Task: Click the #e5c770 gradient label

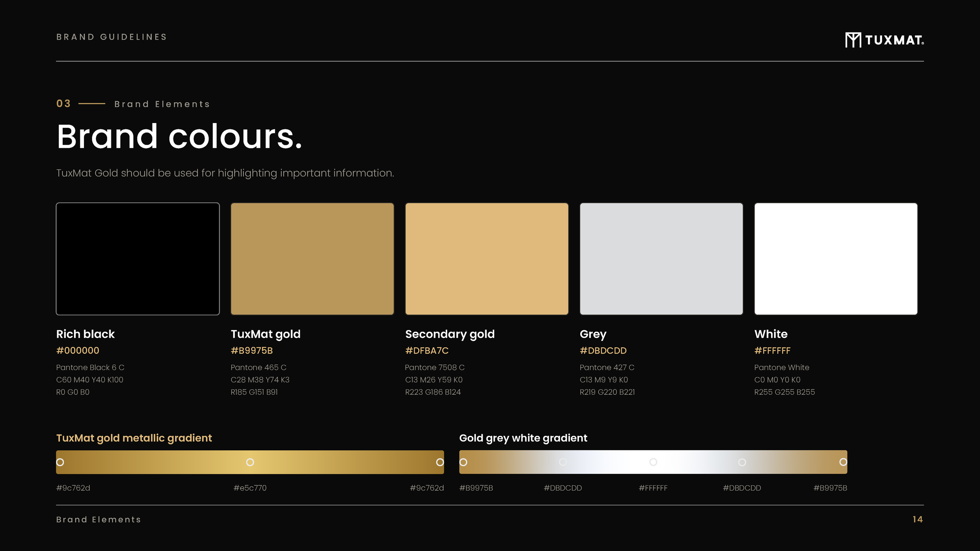Action: tap(250, 488)
